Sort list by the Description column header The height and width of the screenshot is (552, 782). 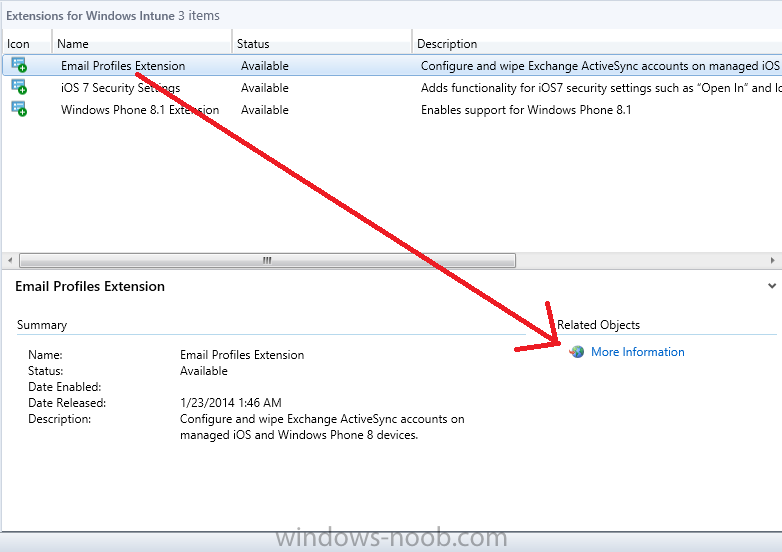[597, 44]
